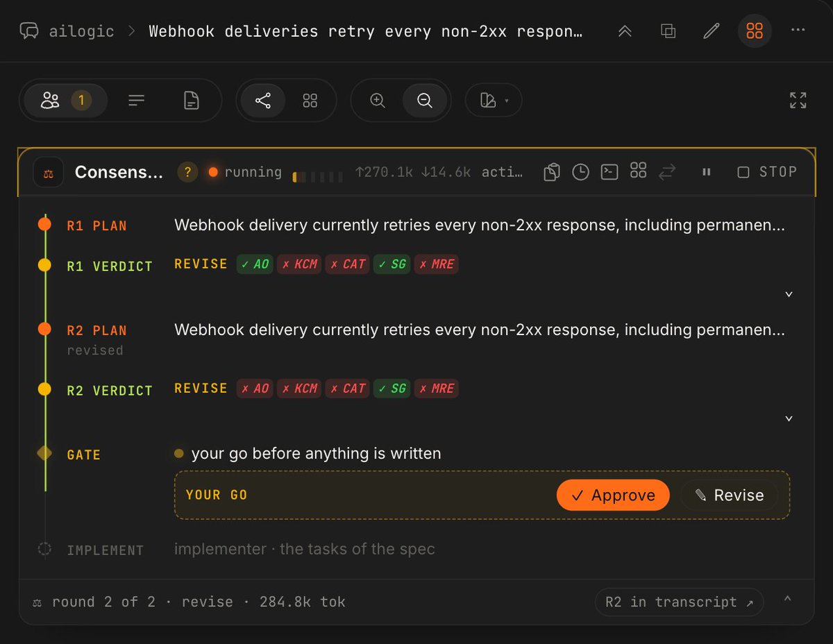
Task: Click the chat bubble icon beside ailogic
Action: point(29,31)
